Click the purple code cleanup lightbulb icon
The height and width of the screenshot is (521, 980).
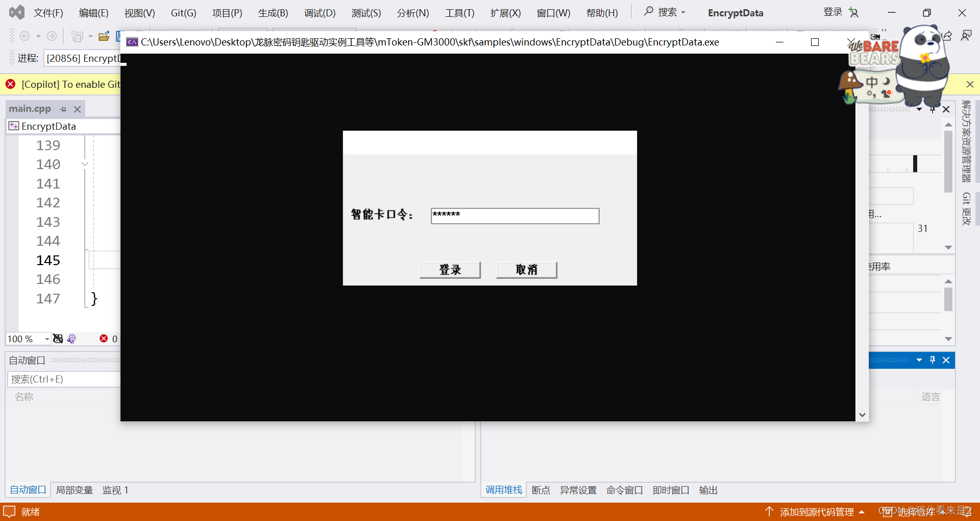pyautogui.click(x=71, y=339)
